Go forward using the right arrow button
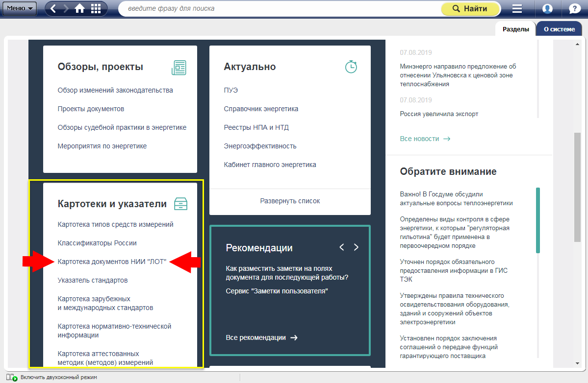This screenshot has width=588, height=383. point(66,9)
